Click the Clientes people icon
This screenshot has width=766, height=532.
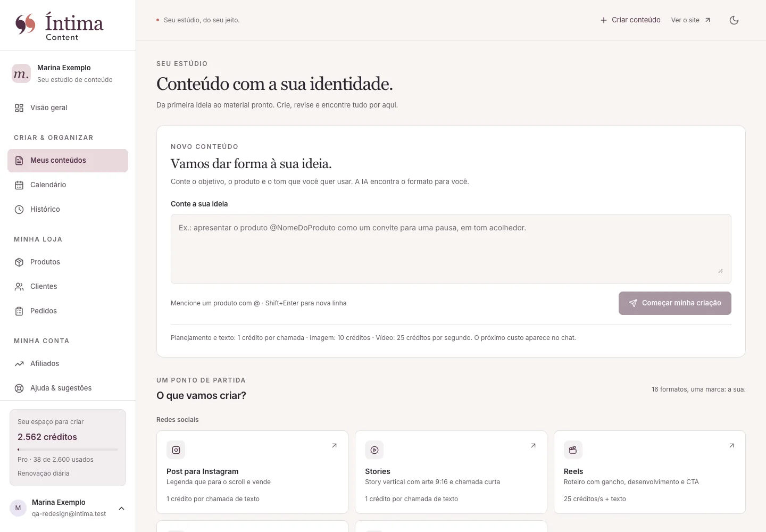(19, 287)
